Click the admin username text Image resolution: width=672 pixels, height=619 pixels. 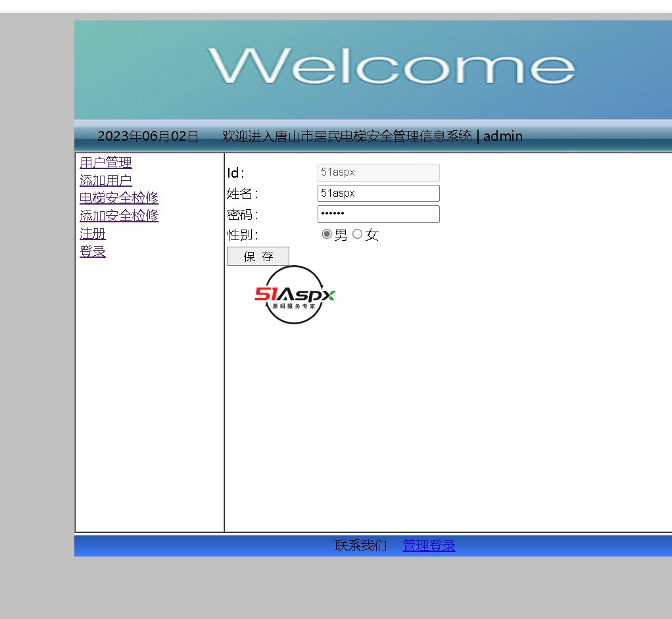click(x=503, y=136)
